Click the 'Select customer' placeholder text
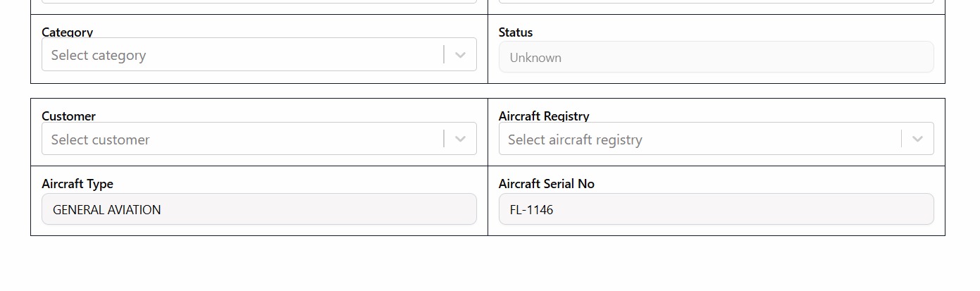Image resolution: width=980 pixels, height=291 pixels. pos(100,140)
